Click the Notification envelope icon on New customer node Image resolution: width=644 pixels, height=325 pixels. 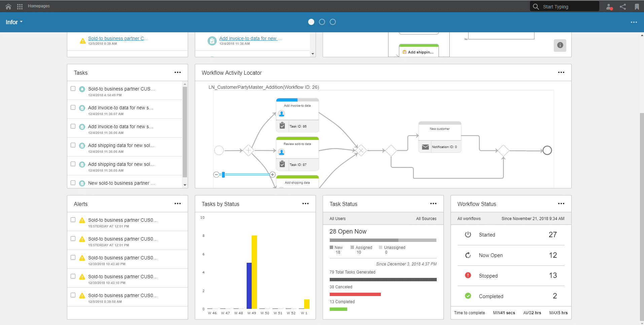[x=425, y=146]
